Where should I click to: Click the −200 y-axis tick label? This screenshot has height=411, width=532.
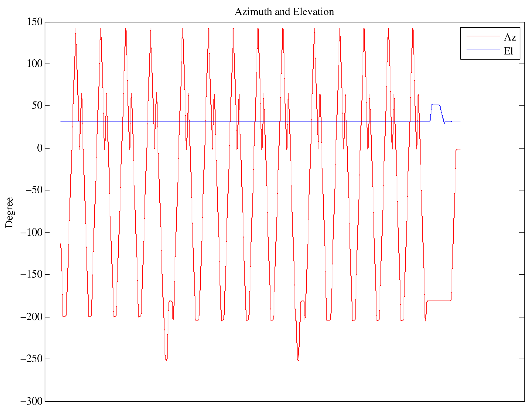coord(31,317)
